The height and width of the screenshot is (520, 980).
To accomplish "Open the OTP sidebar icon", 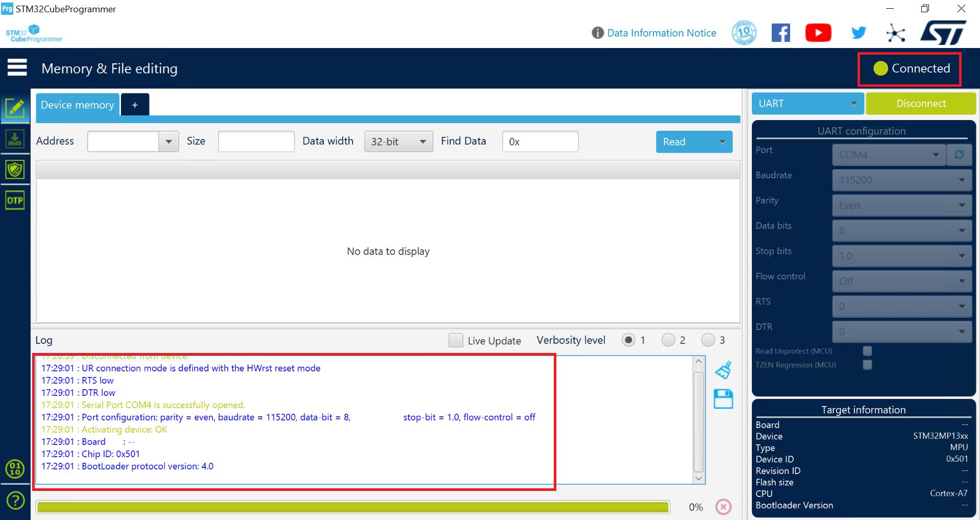I will (x=15, y=200).
